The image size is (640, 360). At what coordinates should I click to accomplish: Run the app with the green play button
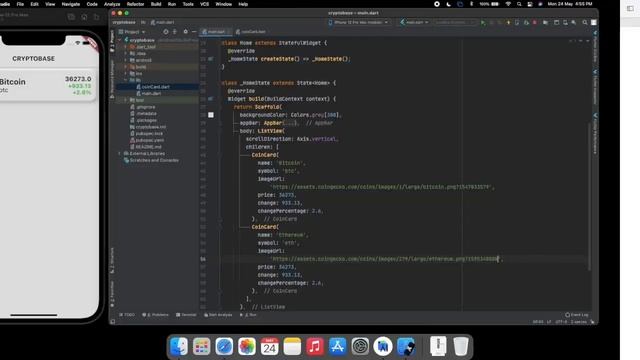483,22
